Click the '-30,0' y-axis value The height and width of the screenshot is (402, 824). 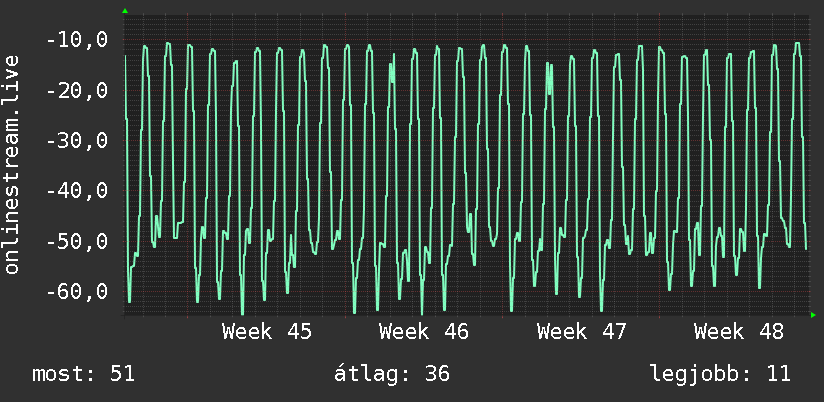[77, 141]
